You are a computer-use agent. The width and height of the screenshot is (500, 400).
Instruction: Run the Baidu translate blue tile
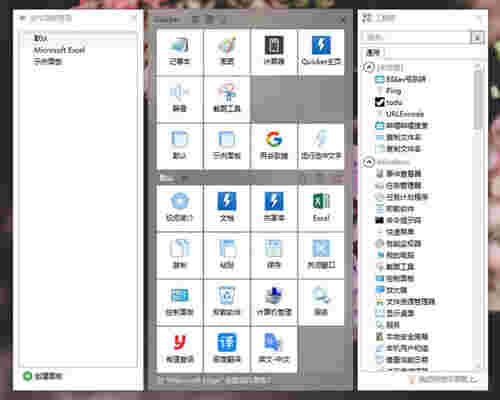[227, 349]
